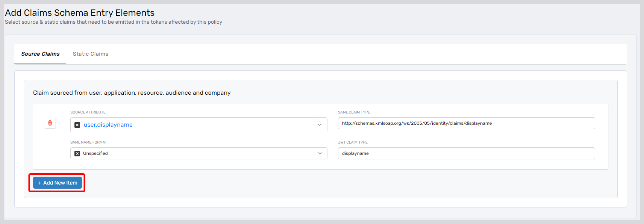Switch to the Static Claims tab
This screenshot has width=644, height=224.
pos(91,54)
